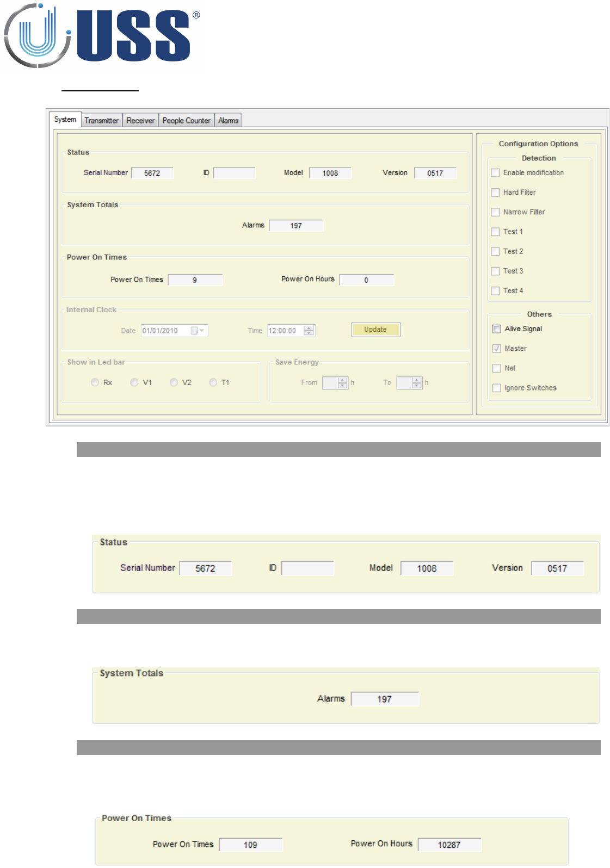Click the Save Energy To hour stepper

tap(417, 383)
